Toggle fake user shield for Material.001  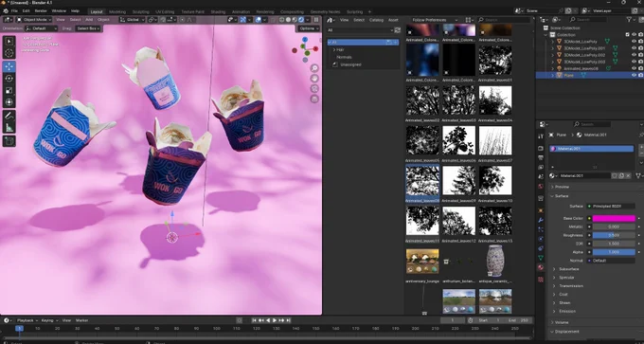click(615, 175)
